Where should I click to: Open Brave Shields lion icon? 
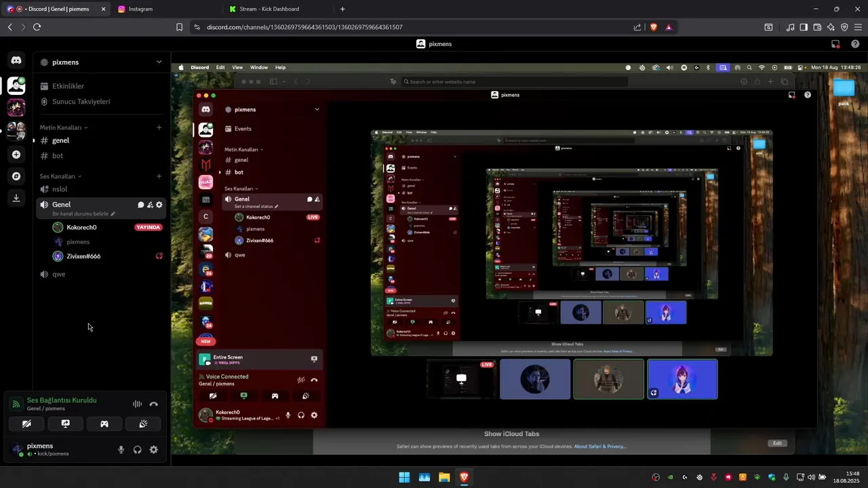pos(654,27)
